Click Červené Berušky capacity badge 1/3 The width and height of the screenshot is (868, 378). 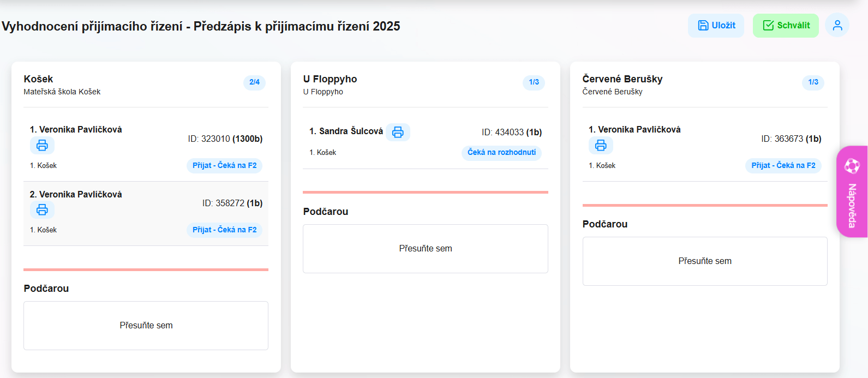813,82
